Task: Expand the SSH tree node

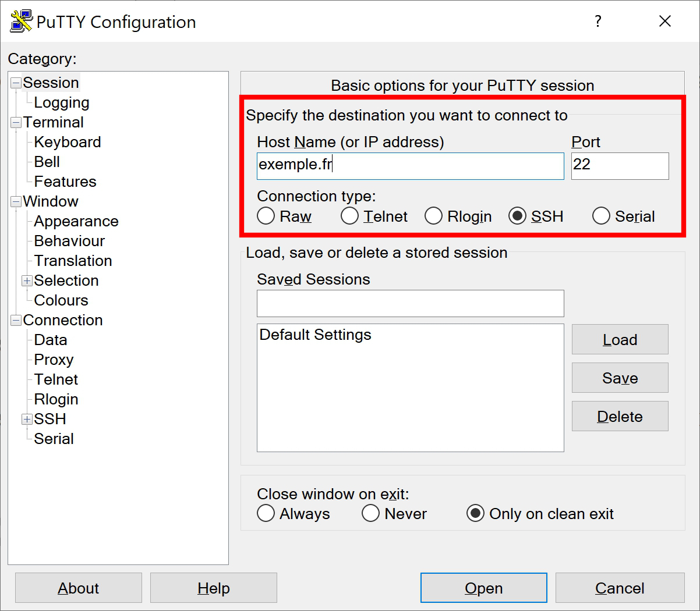Action: point(27,419)
